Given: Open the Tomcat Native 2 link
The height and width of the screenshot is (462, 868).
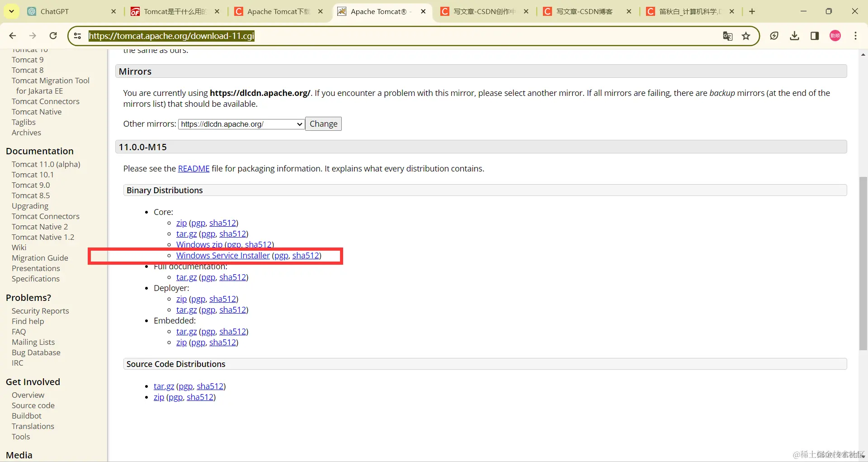Looking at the screenshot, I should 40,227.
